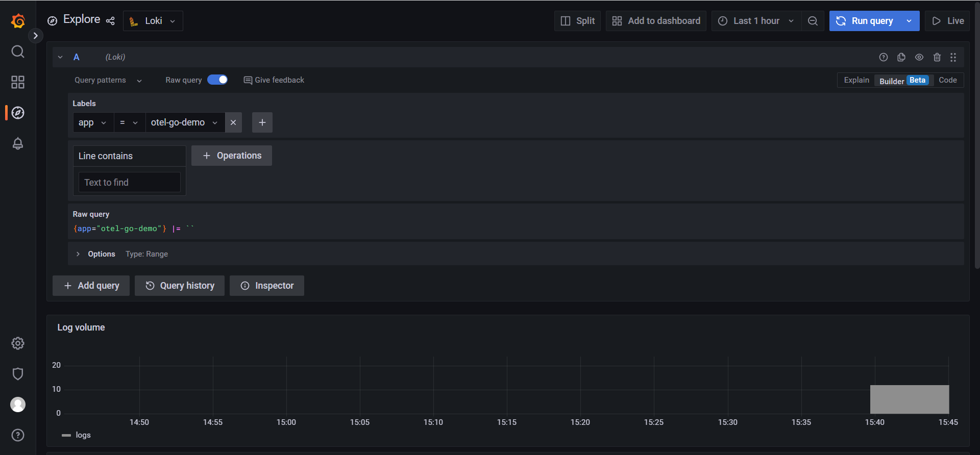This screenshot has height=455, width=980.
Task: Open the otel-go-demo label value dropdown
Action: (x=185, y=122)
